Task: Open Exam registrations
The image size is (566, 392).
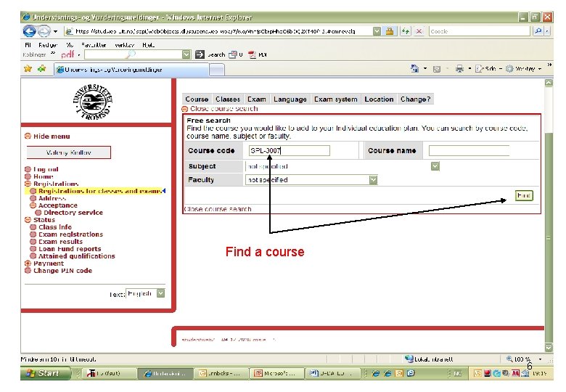Action: 70,234
